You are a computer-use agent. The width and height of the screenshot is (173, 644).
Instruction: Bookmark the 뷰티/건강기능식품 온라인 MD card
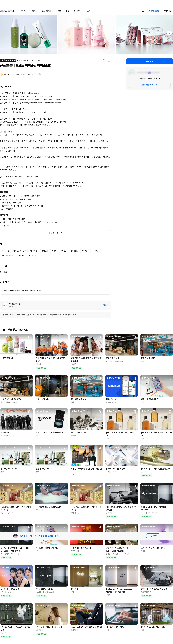(100, 337)
